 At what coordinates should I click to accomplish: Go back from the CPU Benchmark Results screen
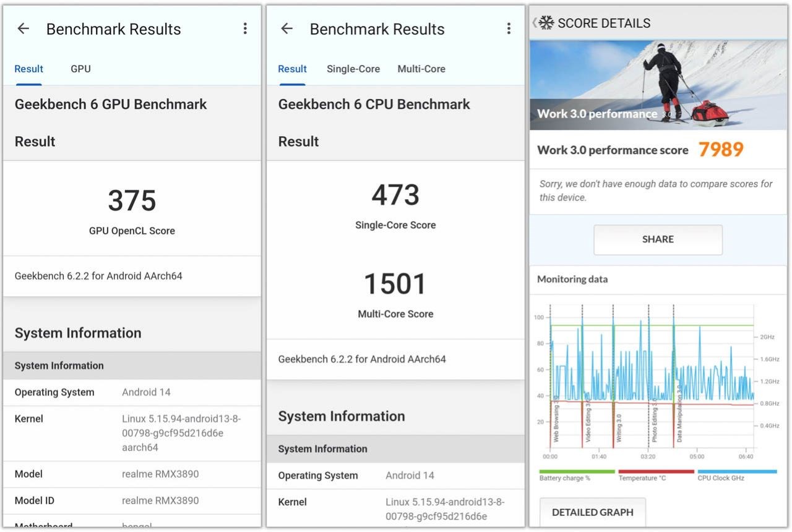tap(286, 28)
